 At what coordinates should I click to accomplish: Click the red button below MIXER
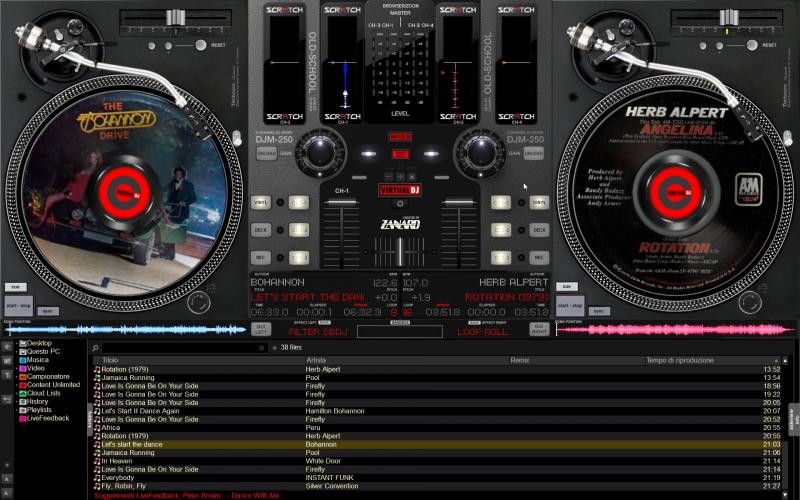[400, 154]
